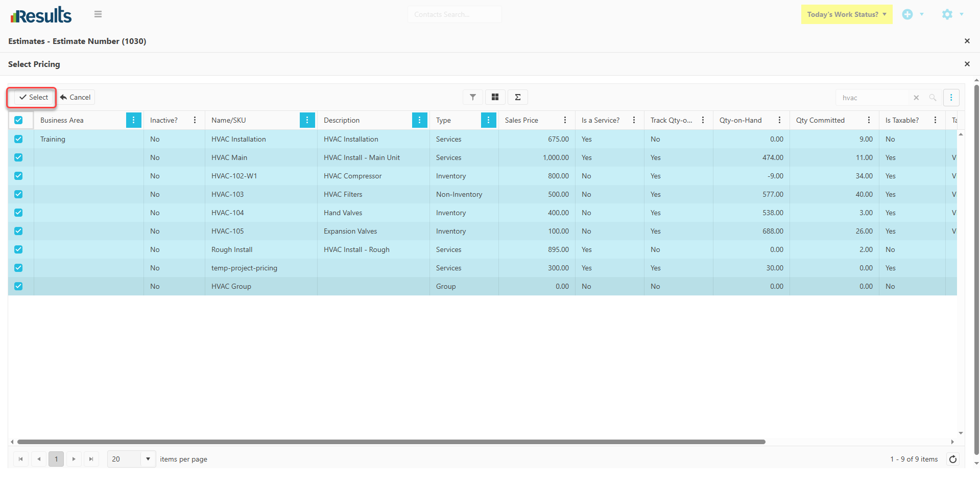Open the Description column menu
The image size is (980, 482).
pos(419,120)
